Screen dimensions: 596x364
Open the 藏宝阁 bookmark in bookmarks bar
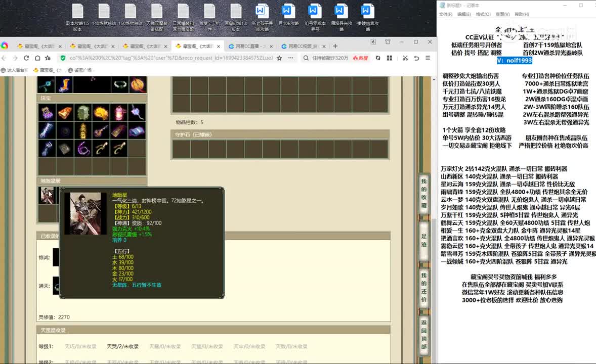48,70
